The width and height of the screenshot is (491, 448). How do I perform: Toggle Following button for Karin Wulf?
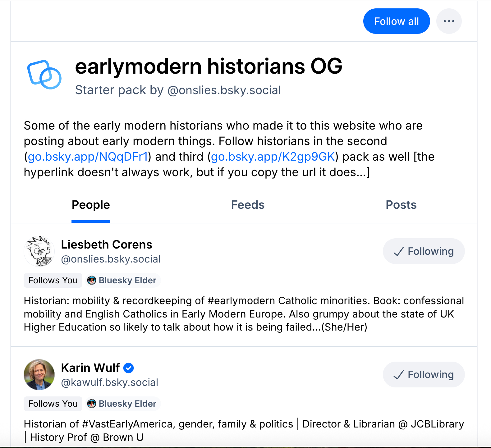tap(424, 375)
